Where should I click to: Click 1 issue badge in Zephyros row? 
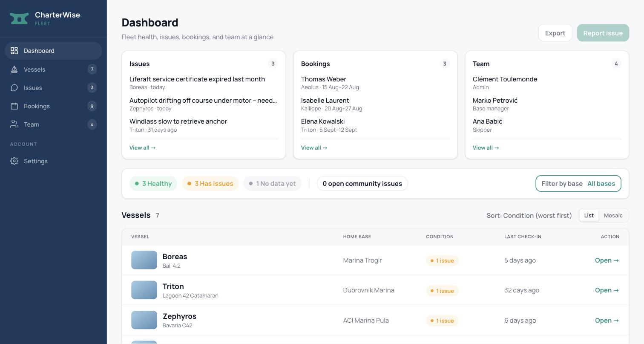(x=442, y=321)
